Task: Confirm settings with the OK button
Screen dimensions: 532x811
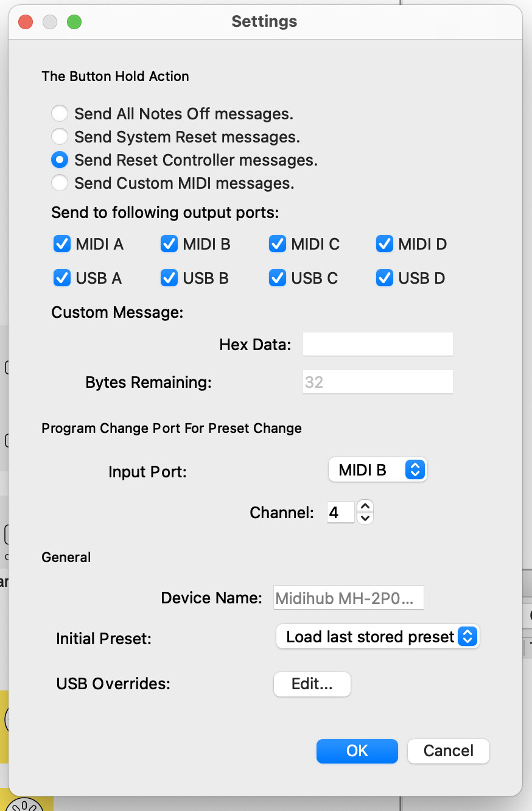Action: point(357,751)
